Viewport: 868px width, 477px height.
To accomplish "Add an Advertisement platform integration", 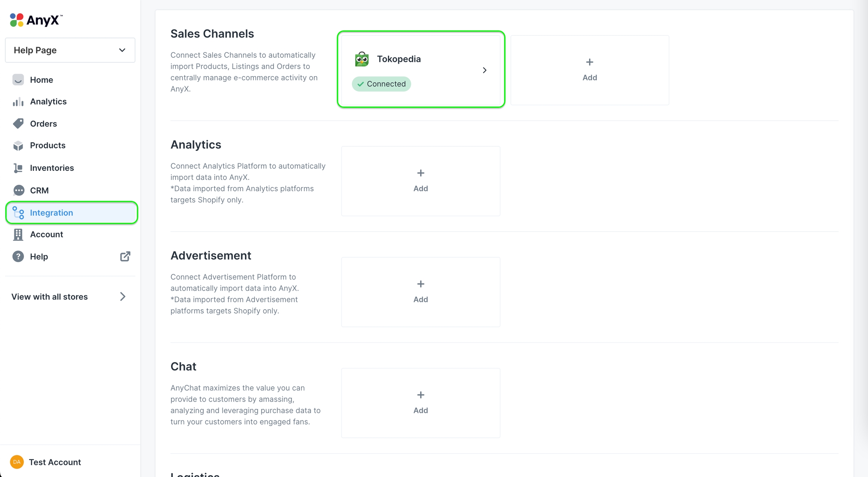I will [420, 292].
